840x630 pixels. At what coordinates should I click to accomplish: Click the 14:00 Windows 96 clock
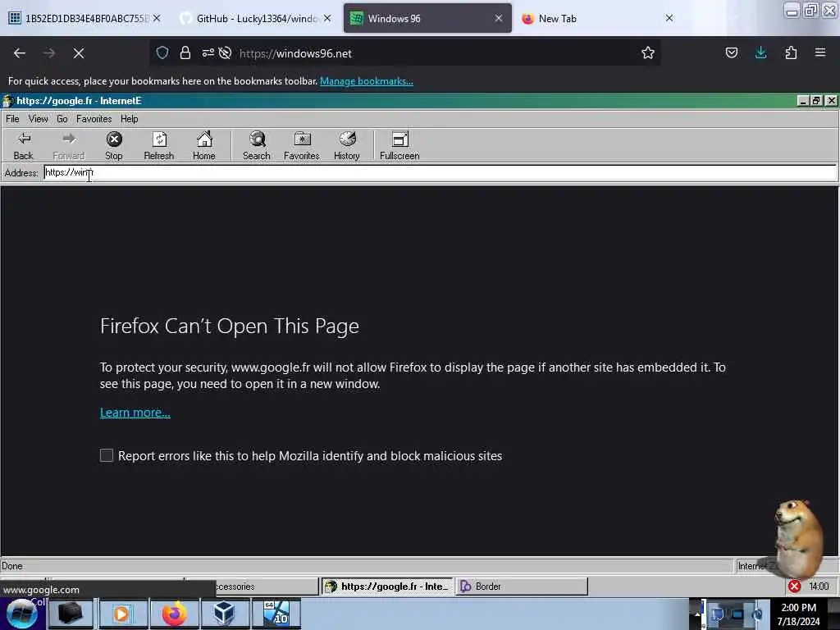[x=819, y=587]
